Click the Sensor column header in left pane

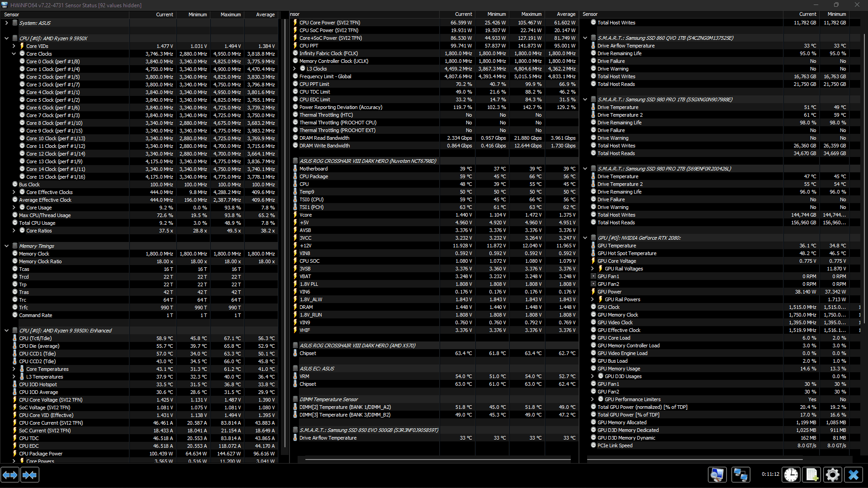65,14
